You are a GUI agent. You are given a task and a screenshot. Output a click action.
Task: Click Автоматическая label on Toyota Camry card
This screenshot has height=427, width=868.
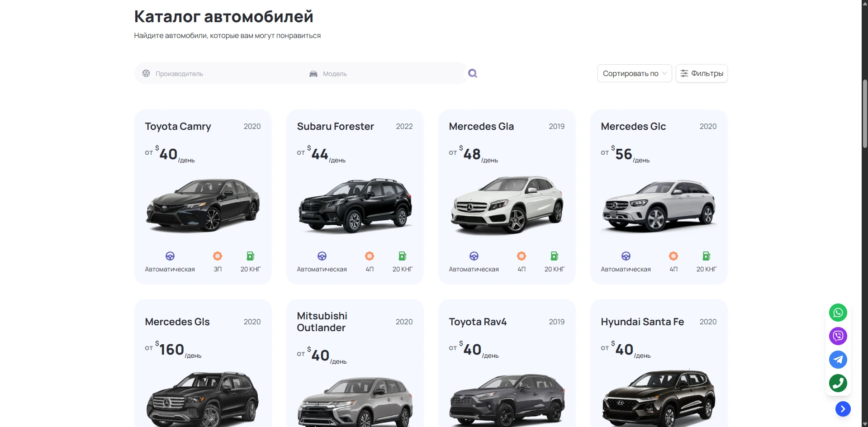pos(170,269)
